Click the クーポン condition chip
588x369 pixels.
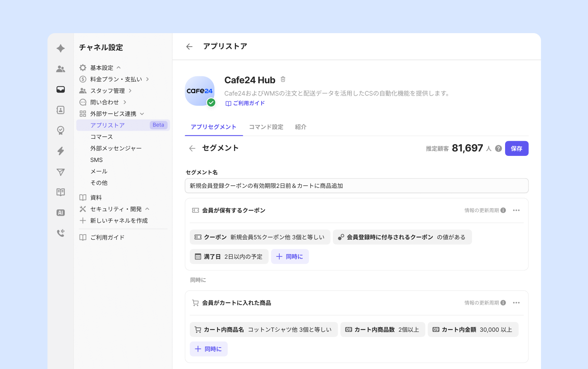[260, 238]
